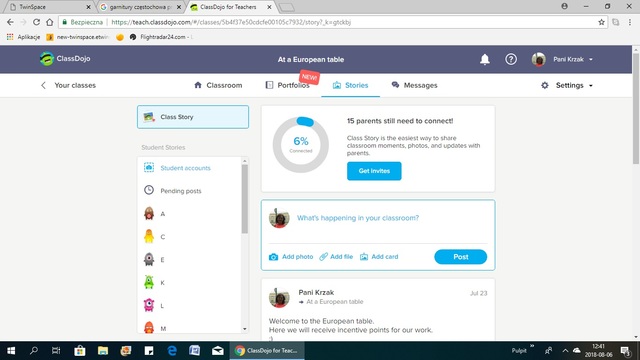The width and height of the screenshot is (640, 360).
Task: Open the Windows action center icon
Action: 625,351
